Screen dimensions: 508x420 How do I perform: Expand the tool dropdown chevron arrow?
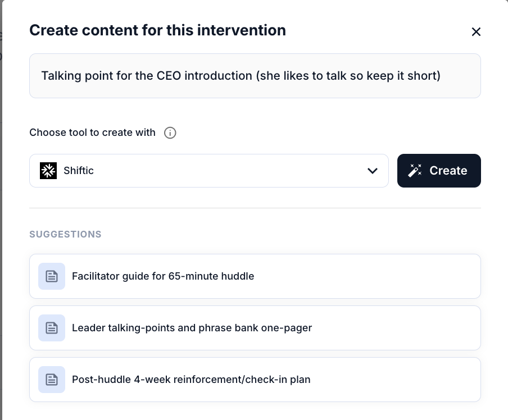(x=373, y=171)
